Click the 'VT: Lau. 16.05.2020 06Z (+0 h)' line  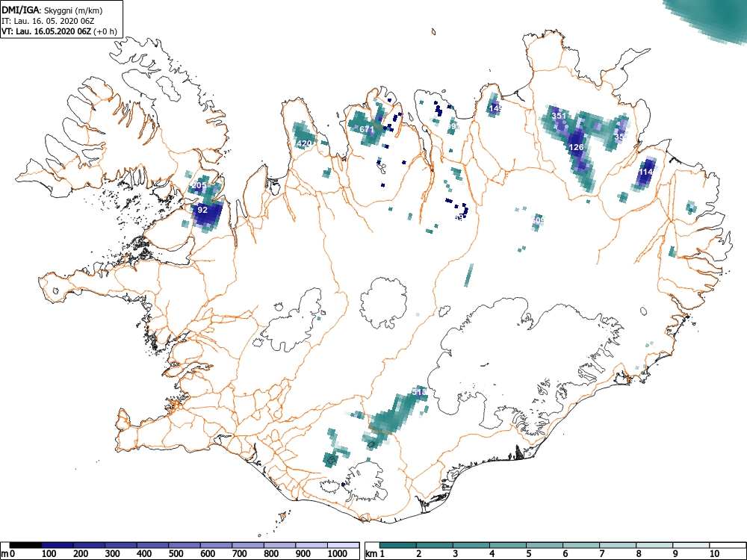pos(59,31)
